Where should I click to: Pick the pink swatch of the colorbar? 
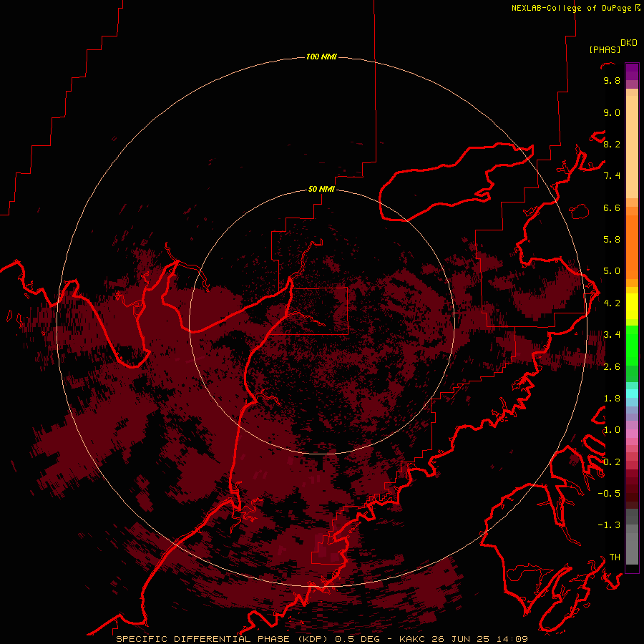[x=632, y=434]
